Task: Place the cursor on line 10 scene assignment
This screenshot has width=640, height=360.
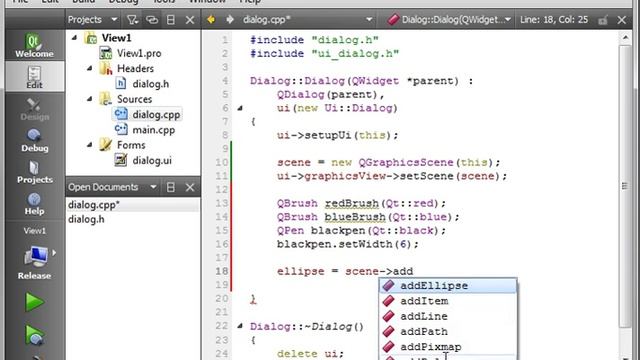Action: 389,162
